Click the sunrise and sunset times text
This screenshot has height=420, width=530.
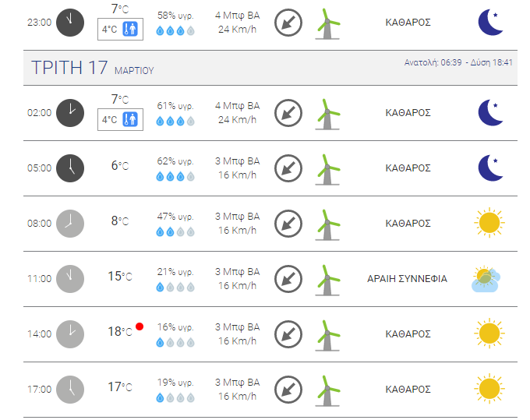tap(458, 62)
